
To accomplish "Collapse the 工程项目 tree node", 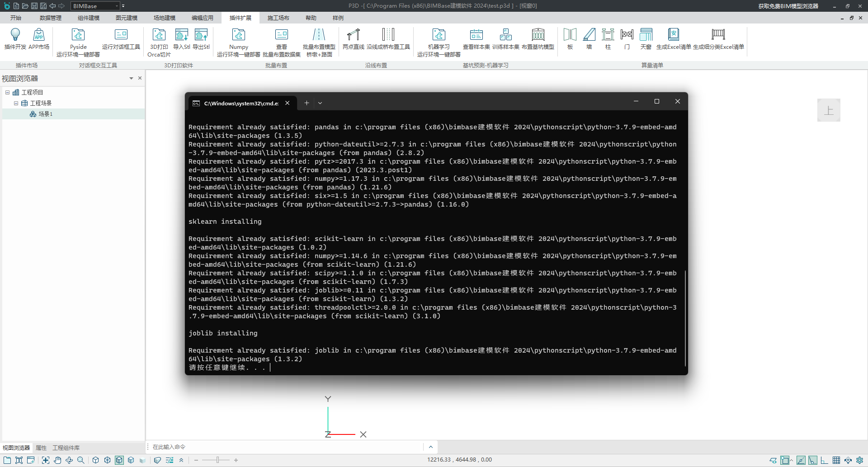I will [x=7, y=92].
